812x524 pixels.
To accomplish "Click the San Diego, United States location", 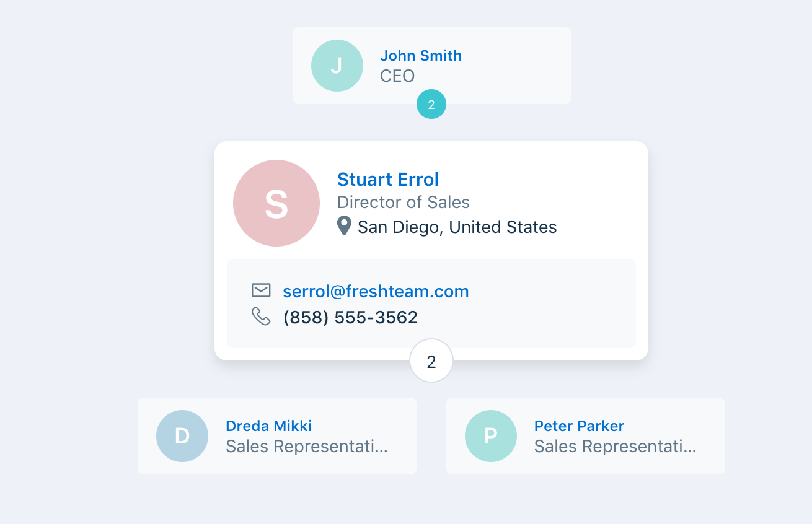I will [x=457, y=227].
